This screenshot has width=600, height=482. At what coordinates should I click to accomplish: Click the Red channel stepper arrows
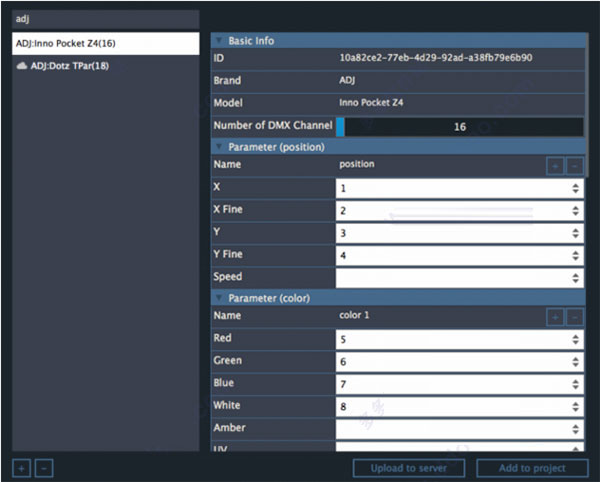(575, 339)
